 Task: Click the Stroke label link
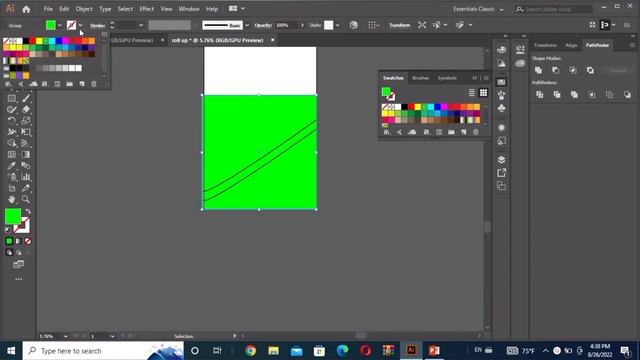[x=98, y=25]
